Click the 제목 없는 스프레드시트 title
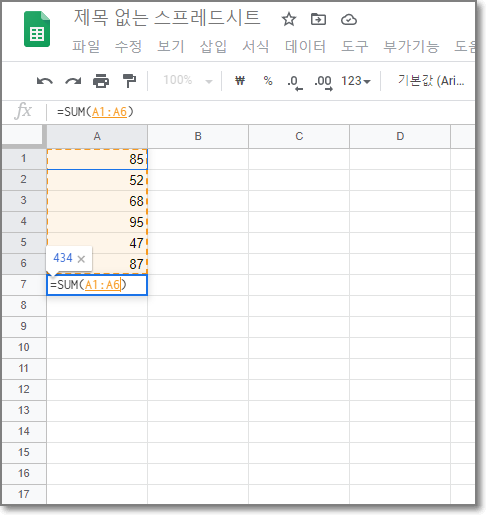This screenshot has height=515, width=486. pyautogui.click(x=167, y=18)
